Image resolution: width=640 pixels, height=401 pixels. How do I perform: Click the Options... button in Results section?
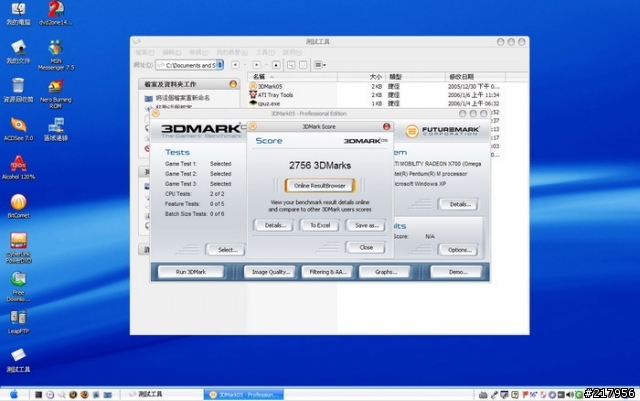tap(459, 250)
